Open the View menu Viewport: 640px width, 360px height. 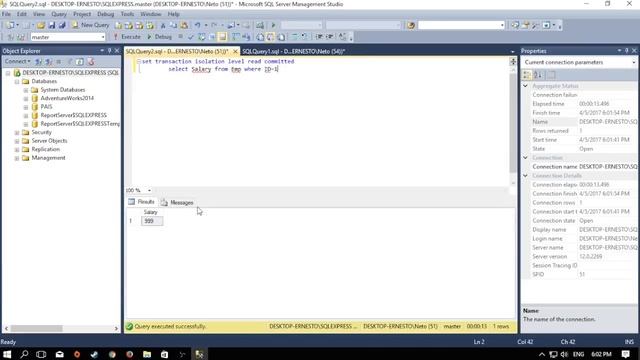39,14
